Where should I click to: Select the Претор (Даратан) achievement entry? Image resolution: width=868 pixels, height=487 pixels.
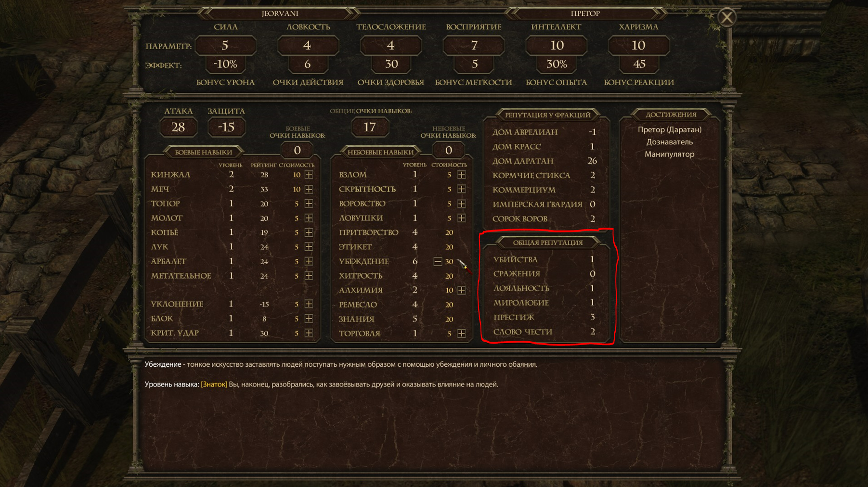669,129
